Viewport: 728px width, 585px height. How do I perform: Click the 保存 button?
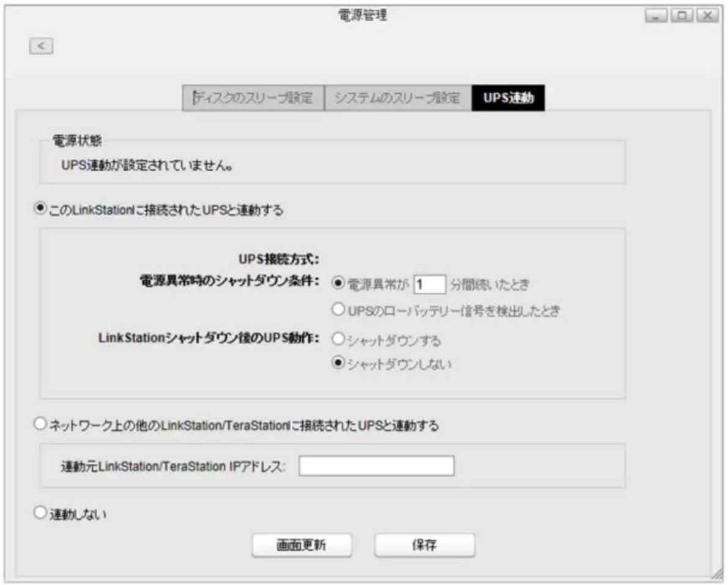425,545
